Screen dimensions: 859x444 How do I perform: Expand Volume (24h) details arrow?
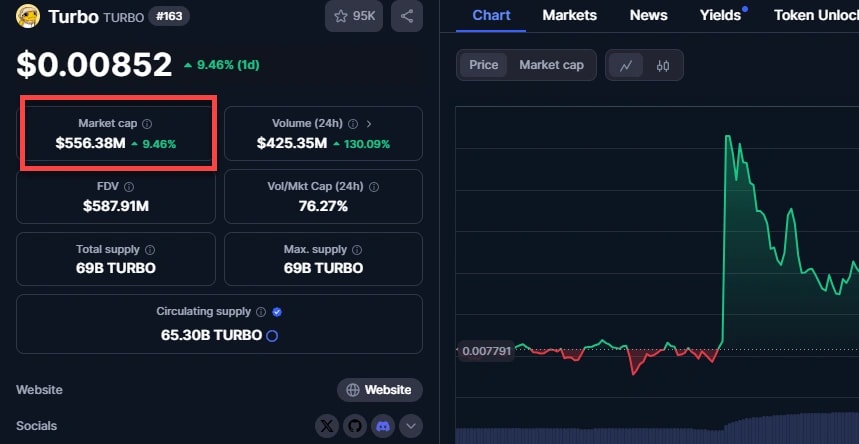pos(369,124)
